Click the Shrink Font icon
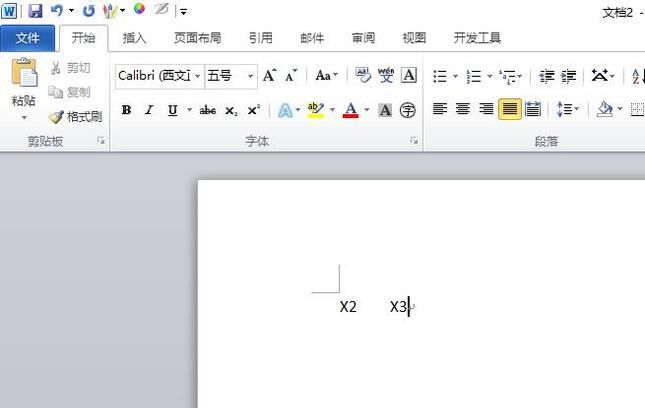This screenshot has height=408, width=645. coord(291,76)
